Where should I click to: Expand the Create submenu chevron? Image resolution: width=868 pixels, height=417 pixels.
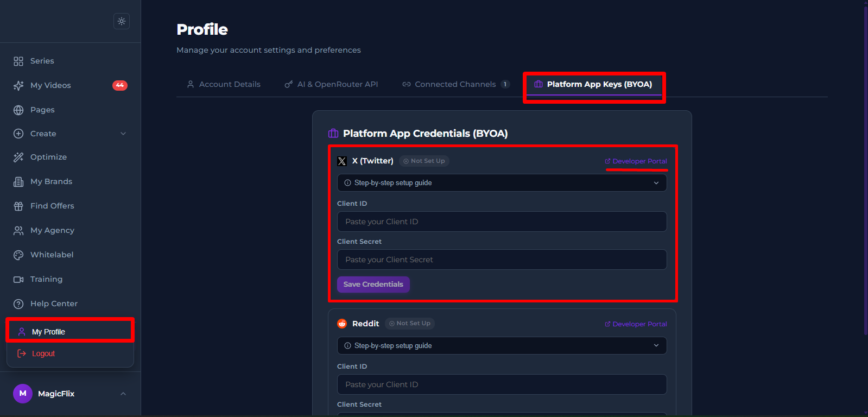(x=123, y=134)
